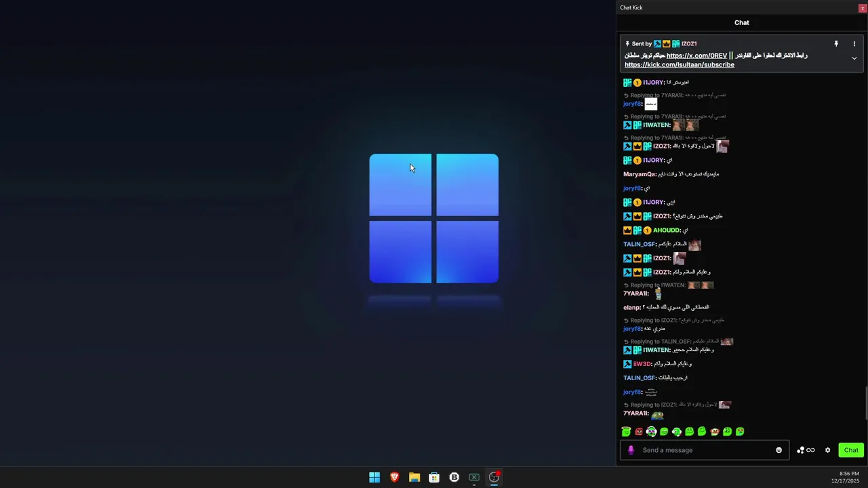Screen dimensions: 868x488
Task: Click the red angry emote in quick bar
Action: click(639, 432)
